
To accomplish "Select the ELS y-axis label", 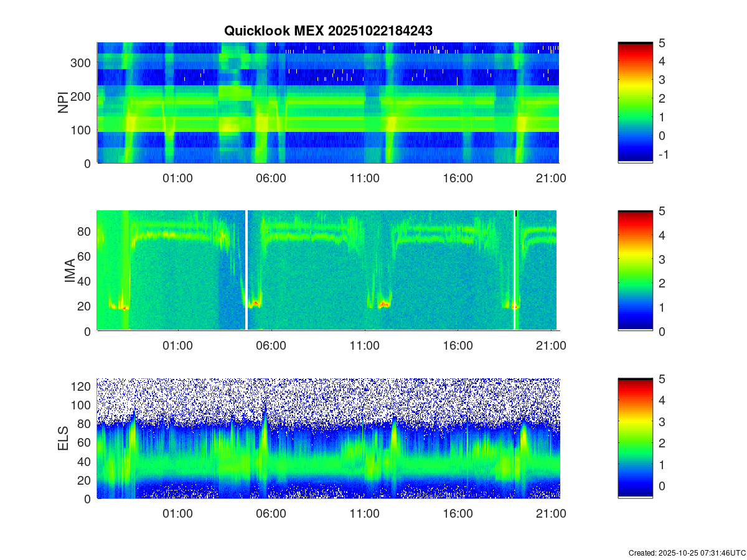I will pos(63,439).
